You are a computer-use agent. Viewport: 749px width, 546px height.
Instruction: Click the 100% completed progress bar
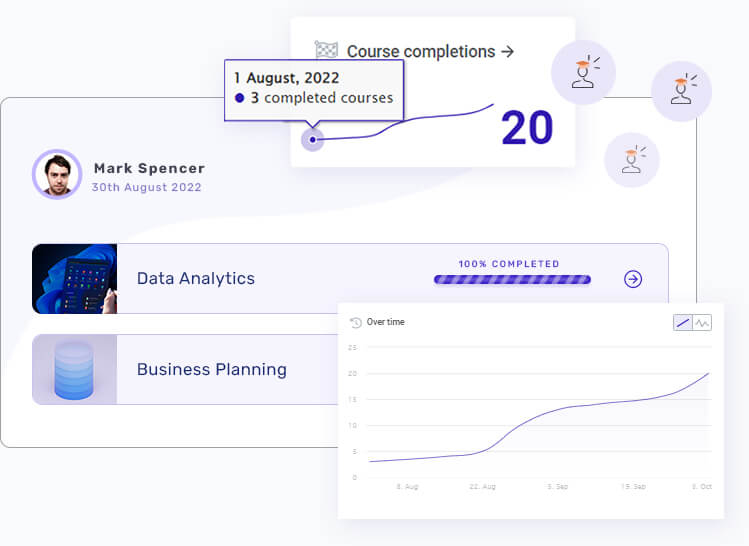click(512, 280)
